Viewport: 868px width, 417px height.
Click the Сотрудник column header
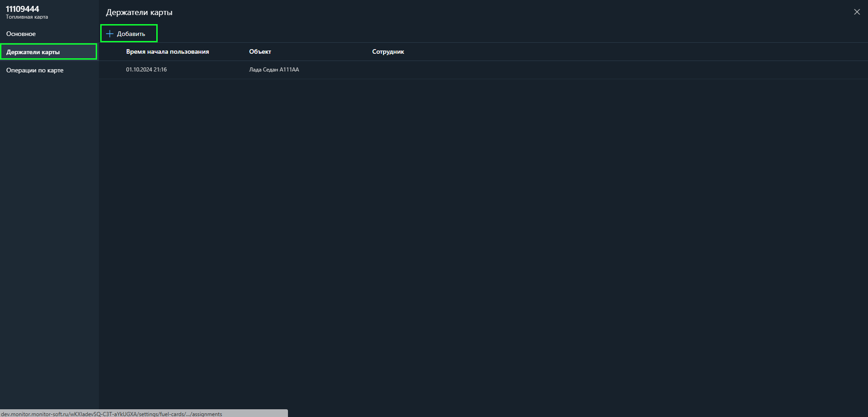click(x=388, y=52)
